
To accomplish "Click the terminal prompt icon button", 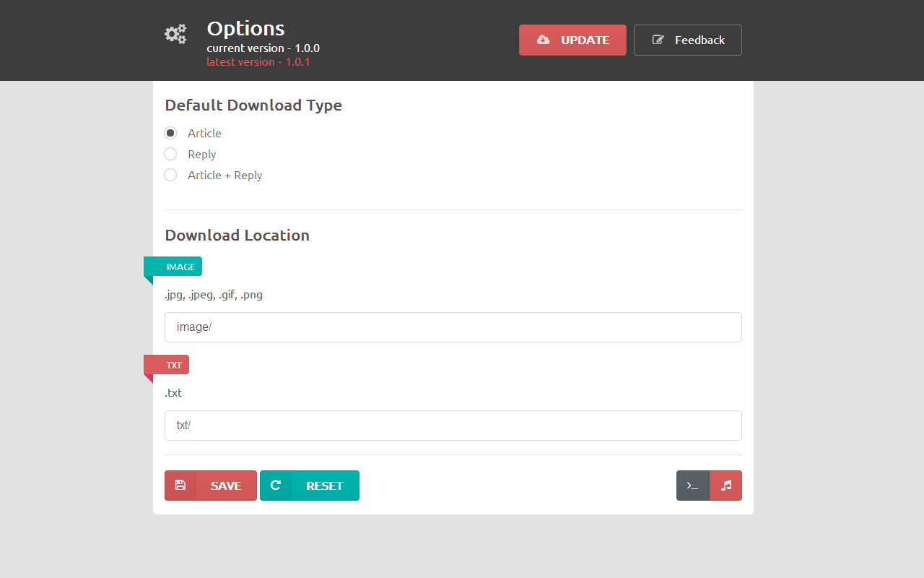I will pos(693,486).
